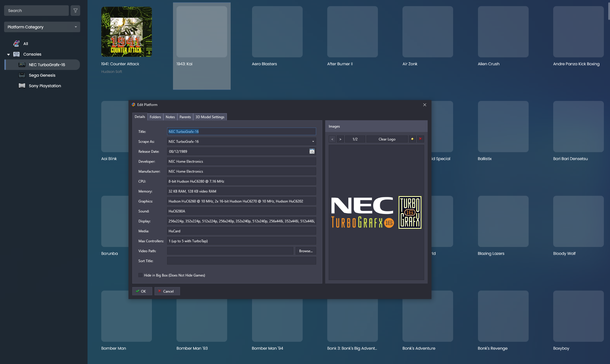Confirm with the OK button

click(142, 291)
